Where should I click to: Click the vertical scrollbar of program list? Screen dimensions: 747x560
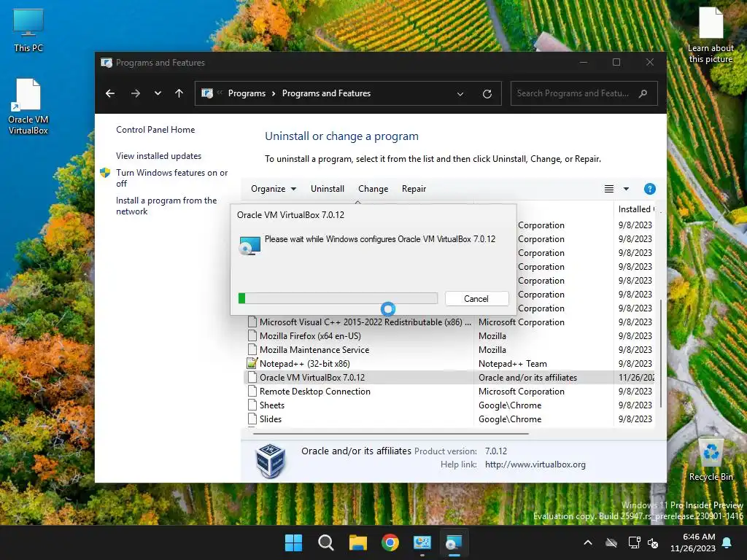[x=661, y=353]
